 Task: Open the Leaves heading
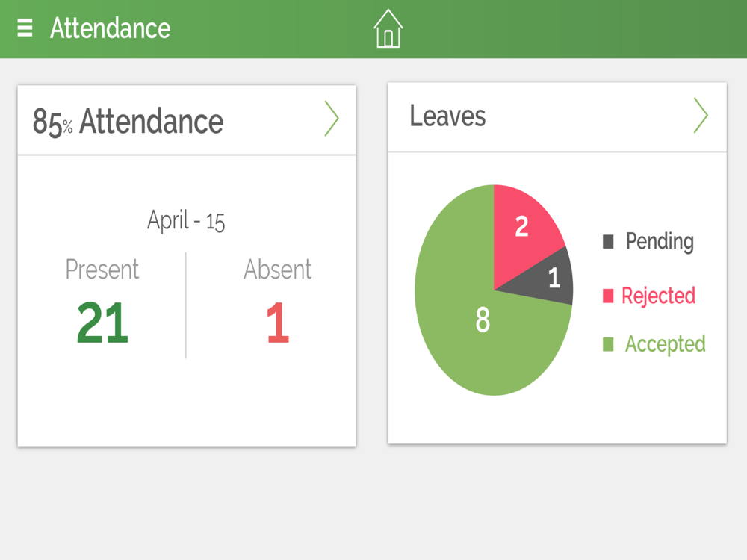pos(447,116)
